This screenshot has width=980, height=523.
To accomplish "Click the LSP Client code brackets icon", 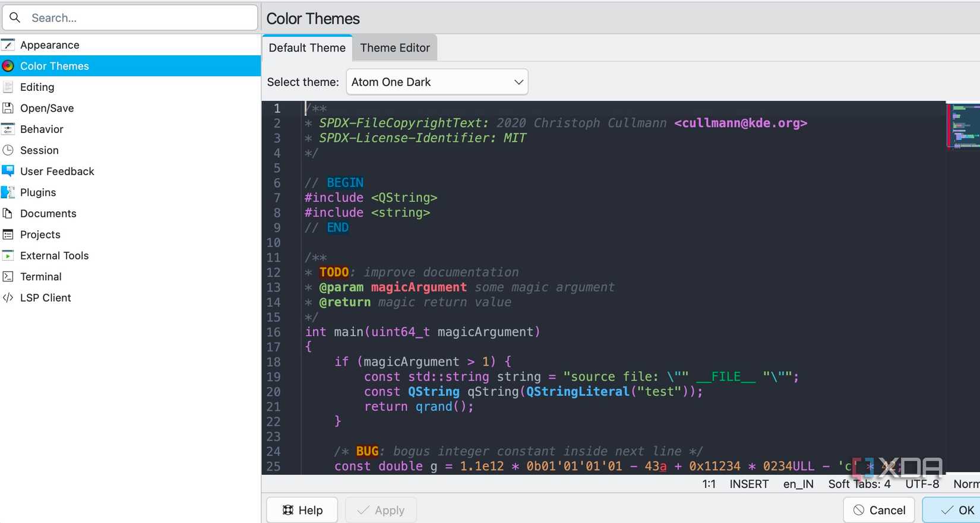I will coord(8,298).
